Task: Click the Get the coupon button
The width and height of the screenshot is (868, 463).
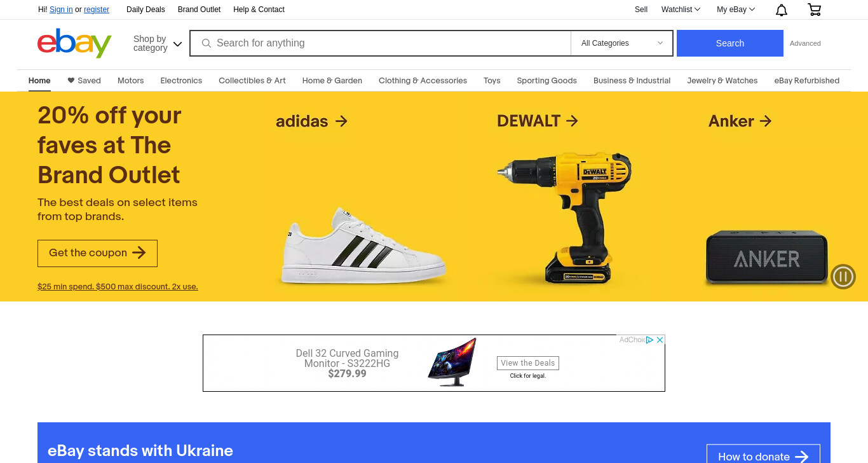Action: point(97,253)
